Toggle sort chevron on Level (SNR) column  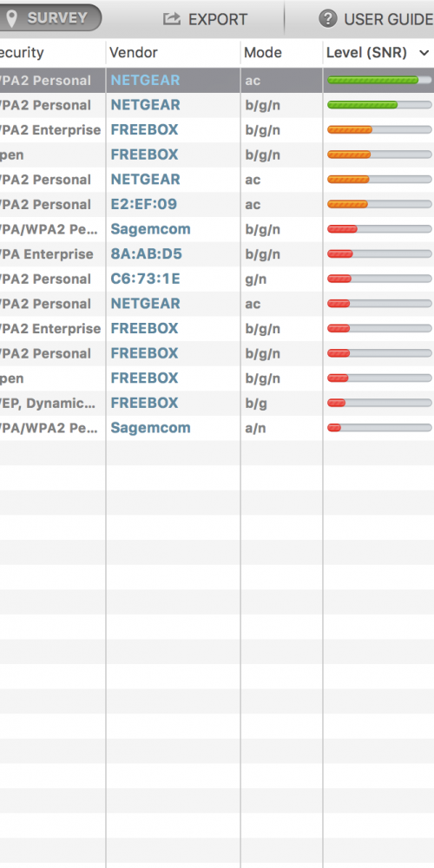pos(424,53)
